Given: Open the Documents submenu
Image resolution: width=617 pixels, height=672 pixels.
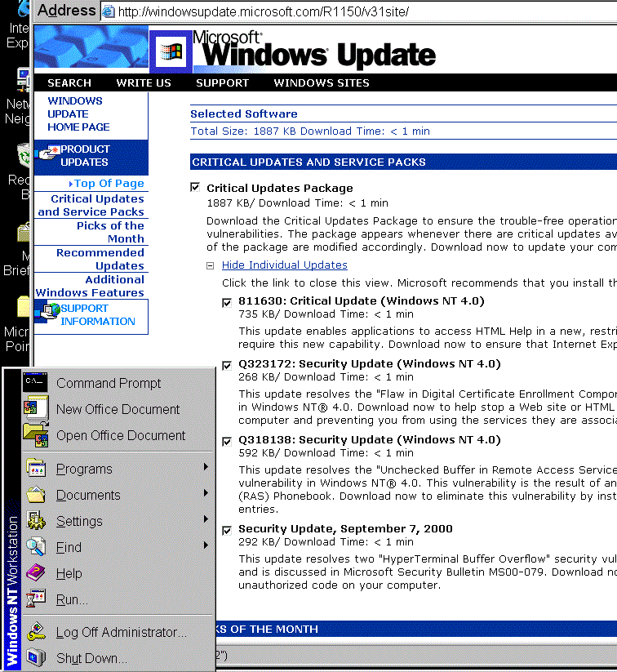Looking at the screenshot, I should [x=88, y=495].
